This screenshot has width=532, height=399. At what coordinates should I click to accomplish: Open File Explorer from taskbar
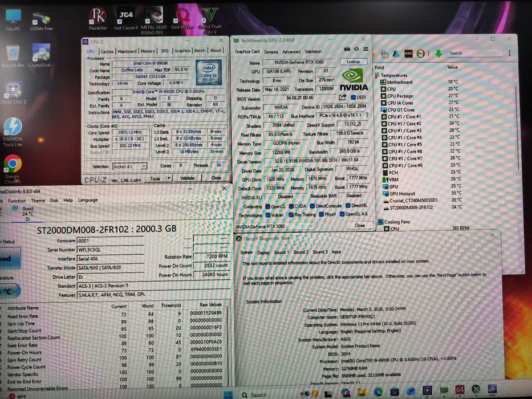coord(362,393)
